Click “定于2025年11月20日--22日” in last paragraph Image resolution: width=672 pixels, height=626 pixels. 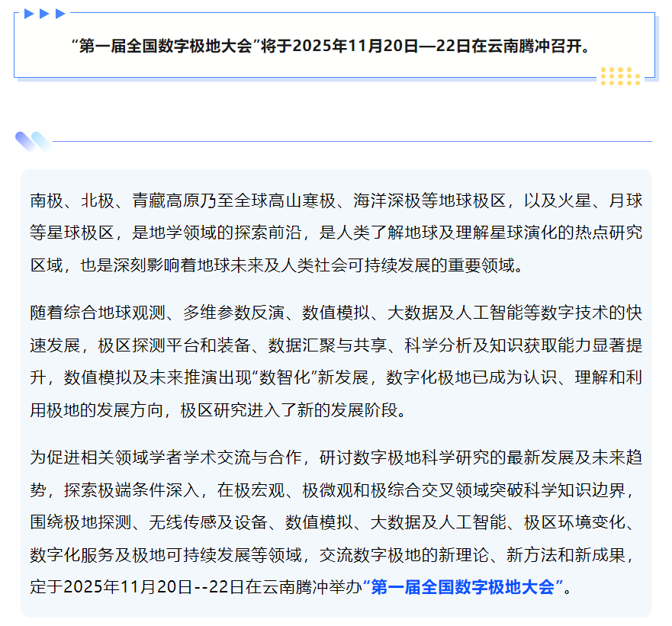pyautogui.click(x=137, y=587)
